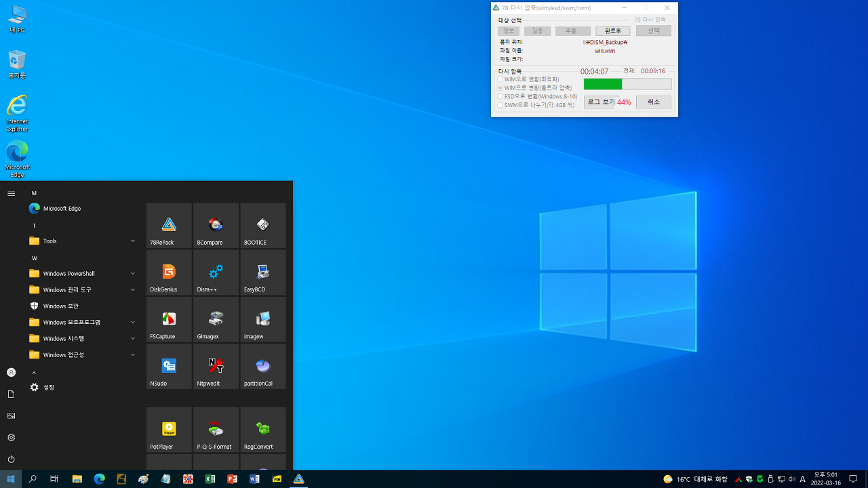The height and width of the screenshot is (488, 868).
Task: Click the Power icon in Start menu
Action: [x=11, y=459]
